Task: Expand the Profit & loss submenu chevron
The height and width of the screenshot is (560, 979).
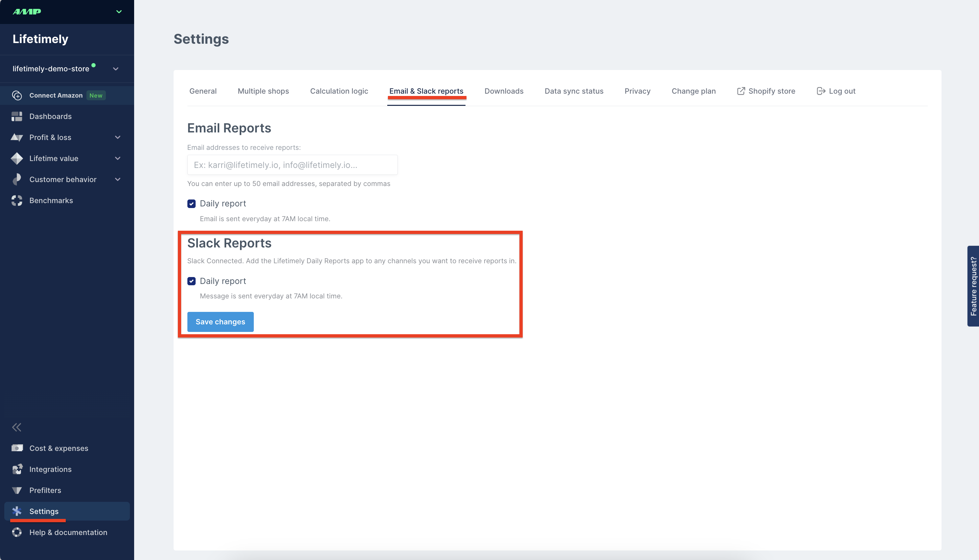Action: tap(118, 137)
